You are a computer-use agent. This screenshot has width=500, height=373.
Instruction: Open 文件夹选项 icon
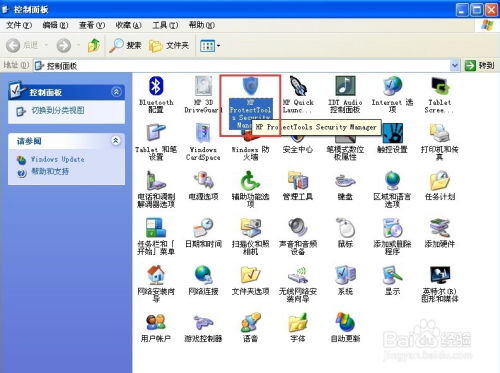point(250,275)
